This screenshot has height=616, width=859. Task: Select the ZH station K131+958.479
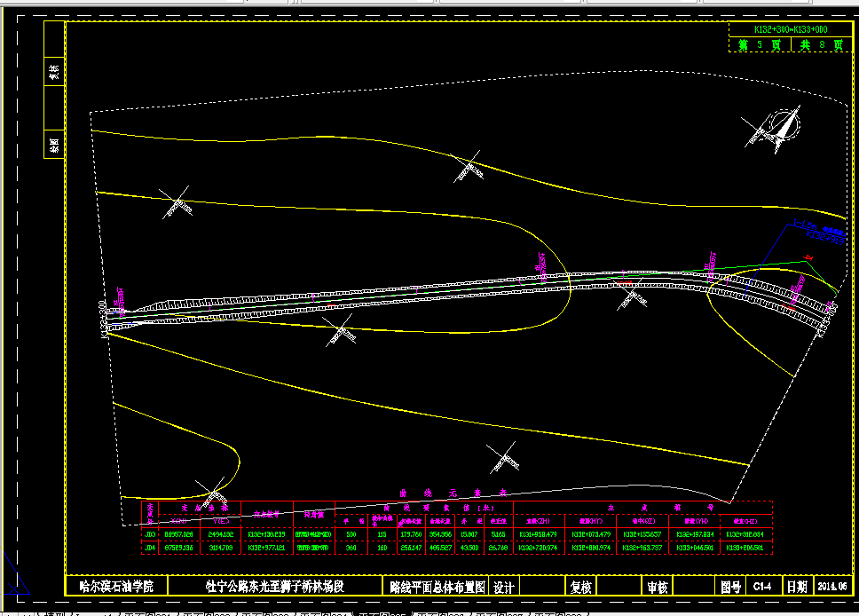(538, 534)
